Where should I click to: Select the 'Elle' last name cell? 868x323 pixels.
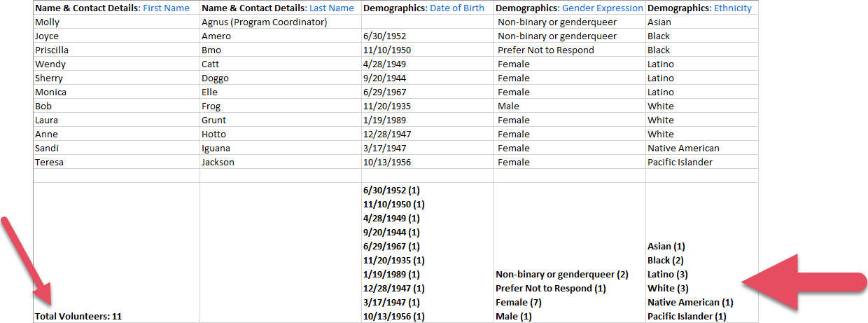[x=281, y=92]
